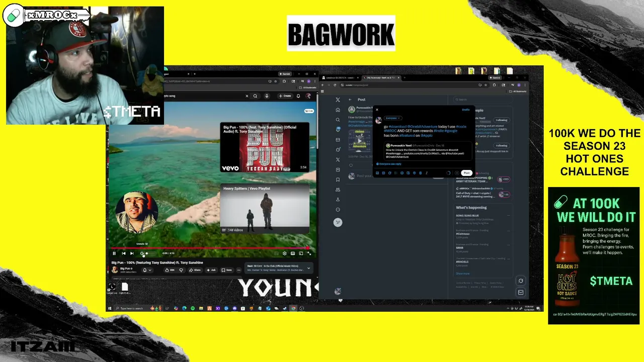The height and width of the screenshot is (362, 644).
Task: Adjust the YouTube volume slider
Action: [x=151, y=253]
